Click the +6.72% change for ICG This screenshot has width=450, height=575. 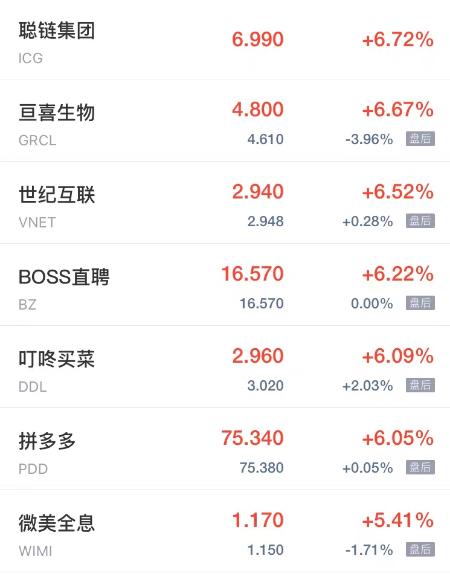(398, 40)
